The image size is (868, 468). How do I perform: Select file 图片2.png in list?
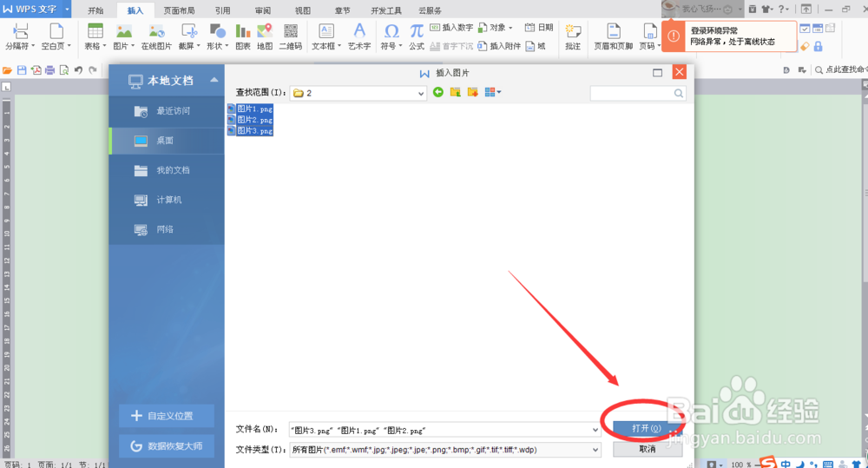pyautogui.click(x=250, y=120)
